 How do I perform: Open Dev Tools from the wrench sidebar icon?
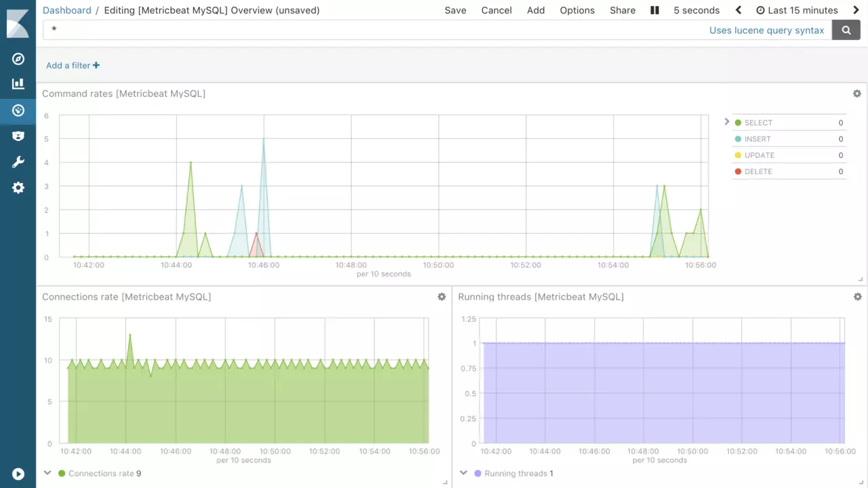point(18,162)
